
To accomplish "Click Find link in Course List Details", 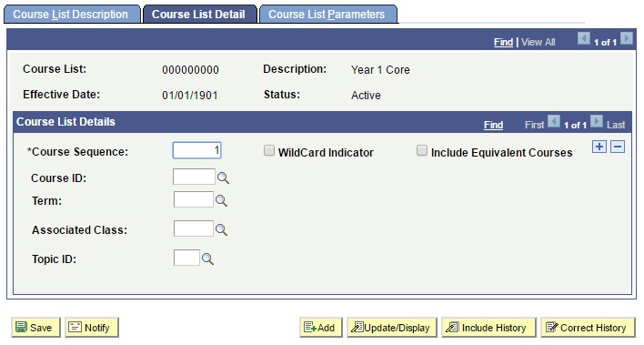I will click(493, 125).
